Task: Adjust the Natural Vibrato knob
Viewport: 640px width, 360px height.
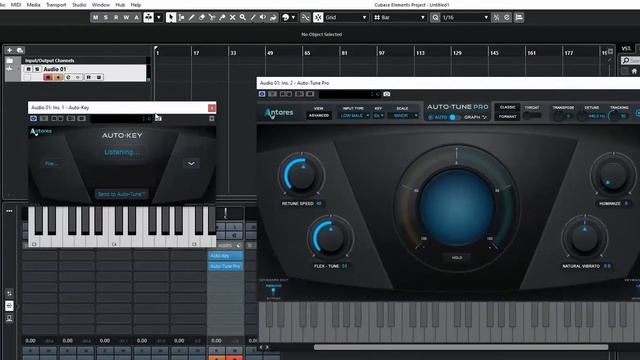Action: (x=584, y=238)
